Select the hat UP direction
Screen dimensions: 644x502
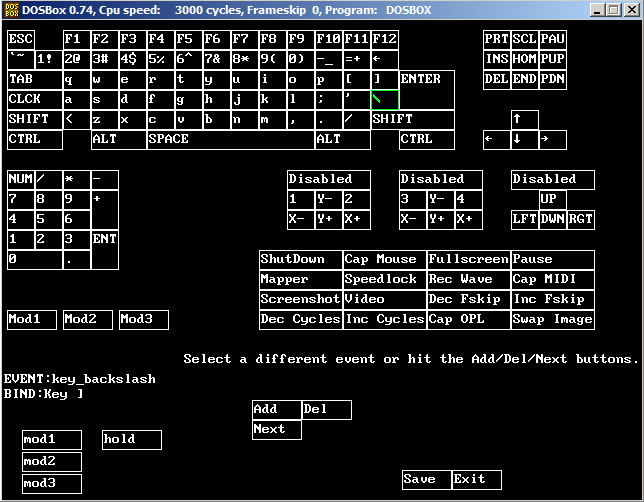click(553, 200)
